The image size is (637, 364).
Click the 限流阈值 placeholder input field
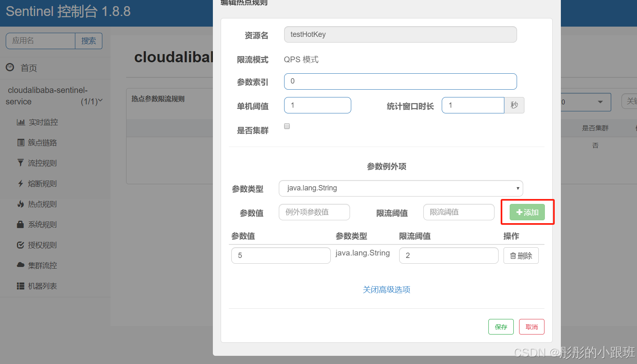click(459, 212)
